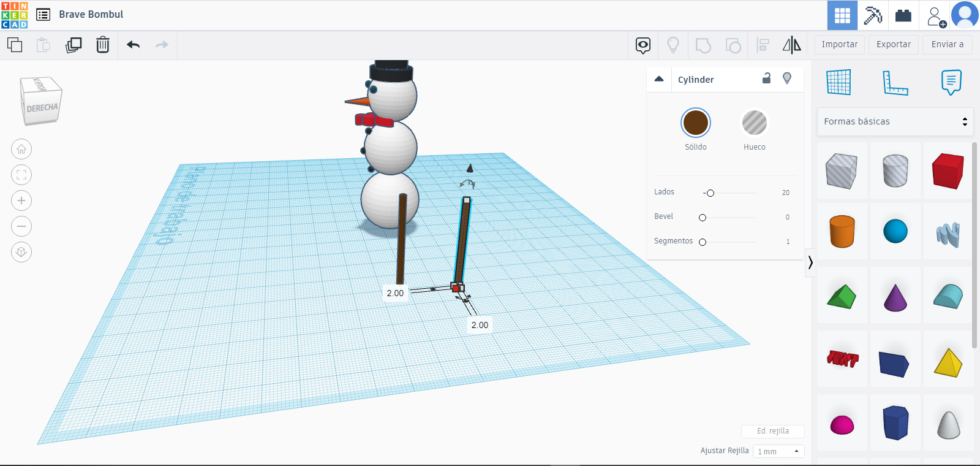The height and width of the screenshot is (466, 980).
Task: Pick the purple cone shape
Action: point(895,296)
